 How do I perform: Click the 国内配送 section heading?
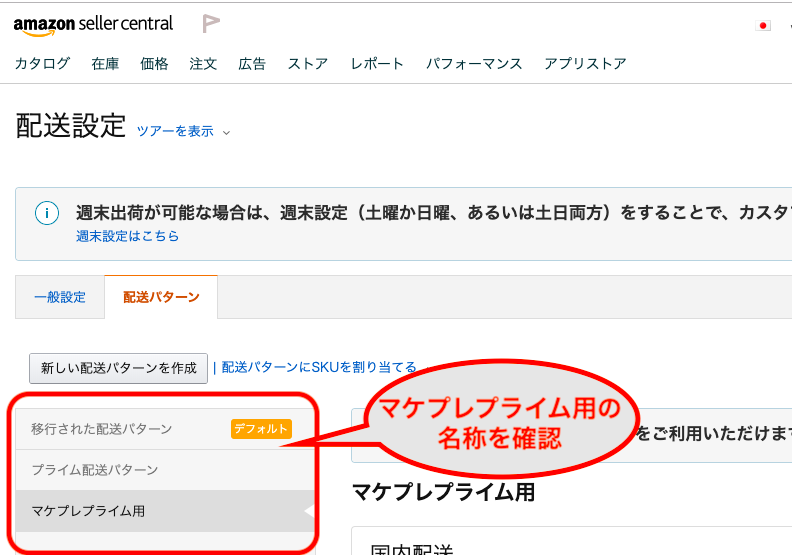(412, 549)
